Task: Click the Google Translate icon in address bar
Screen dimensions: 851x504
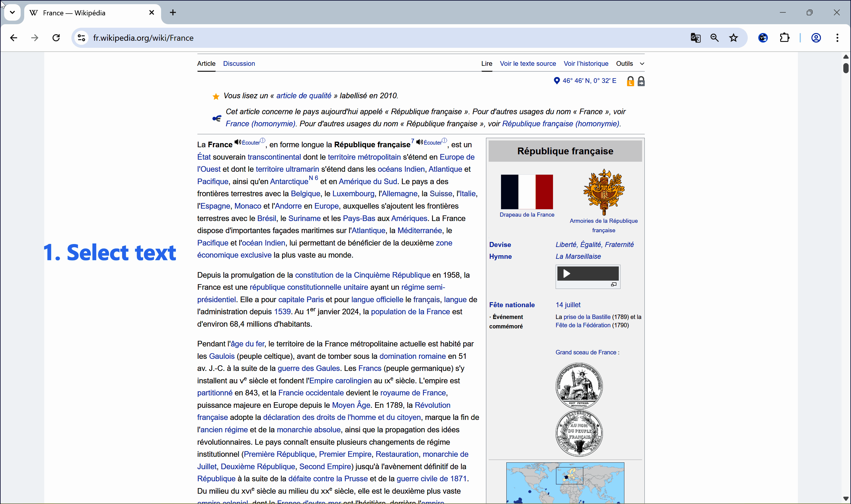Action: 695,38
